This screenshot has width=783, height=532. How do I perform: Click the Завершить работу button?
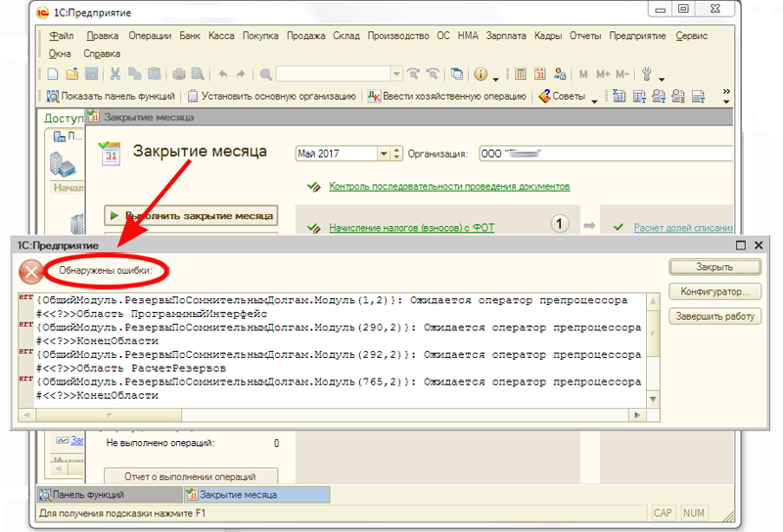pyautogui.click(x=714, y=316)
